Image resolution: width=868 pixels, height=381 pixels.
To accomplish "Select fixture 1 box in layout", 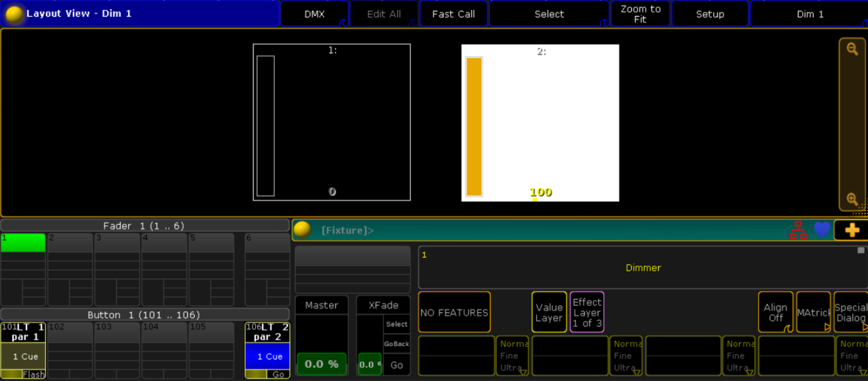I will pyautogui.click(x=332, y=122).
